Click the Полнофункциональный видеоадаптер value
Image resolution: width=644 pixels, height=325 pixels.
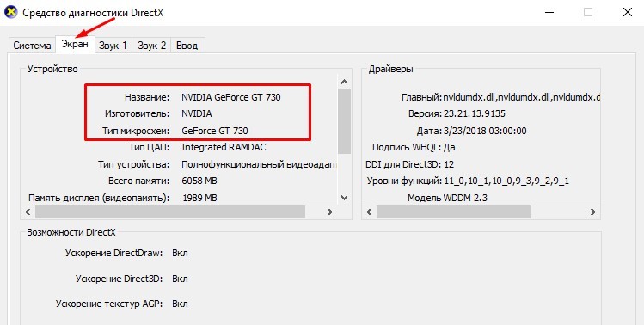click(x=259, y=164)
